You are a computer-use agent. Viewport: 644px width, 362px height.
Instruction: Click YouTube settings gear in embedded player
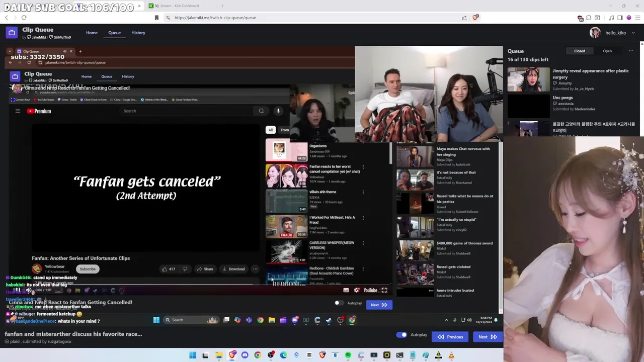pos(357,290)
